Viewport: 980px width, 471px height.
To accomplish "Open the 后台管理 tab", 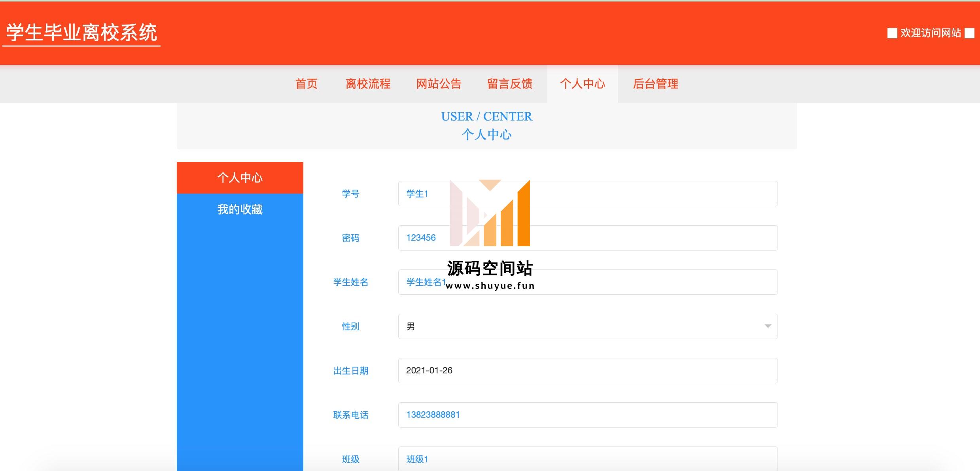I will pyautogui.click(x=655, y=84).
